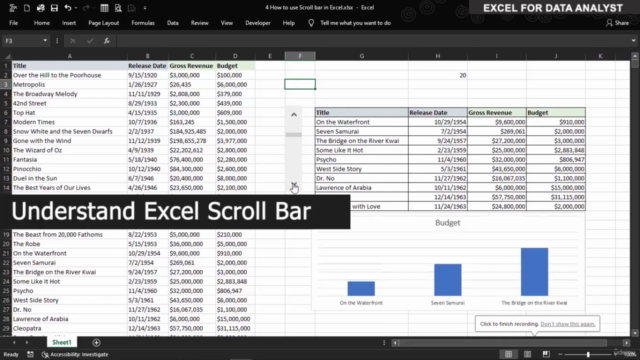Screen dimensions: 640x360
Task: Open the Name Box dropdown arrow
Action: (45, 41)
